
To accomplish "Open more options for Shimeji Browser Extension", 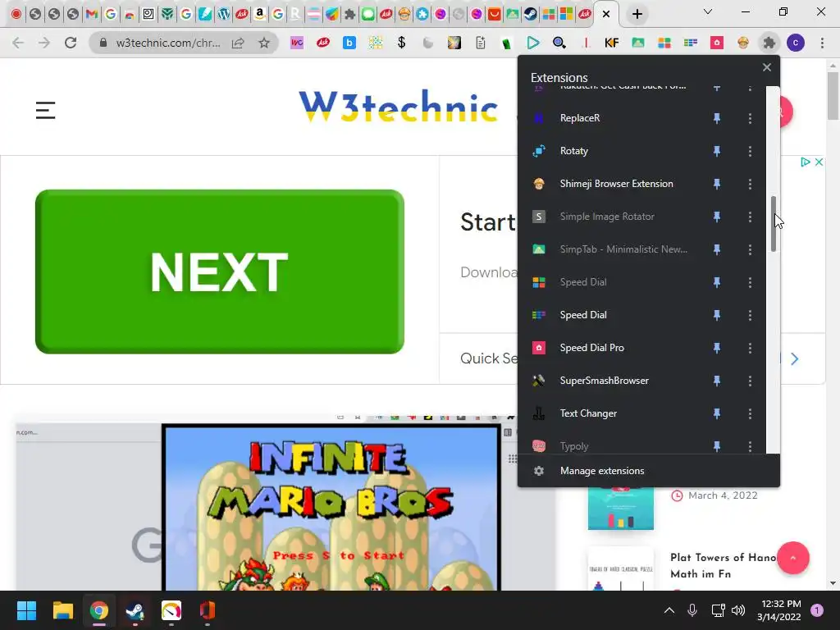I will pyautogui.click(x=750, y=184).
